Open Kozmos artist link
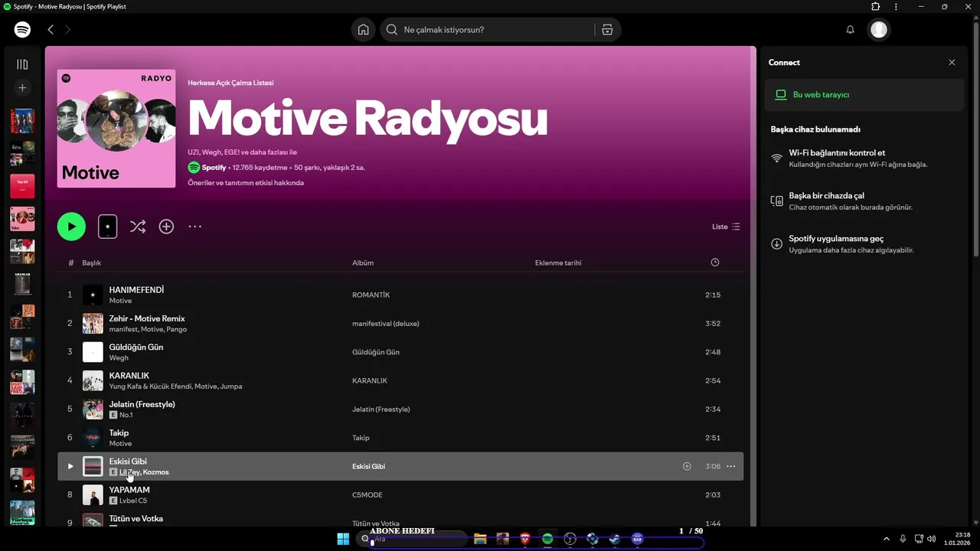 [x=155, y=472]
